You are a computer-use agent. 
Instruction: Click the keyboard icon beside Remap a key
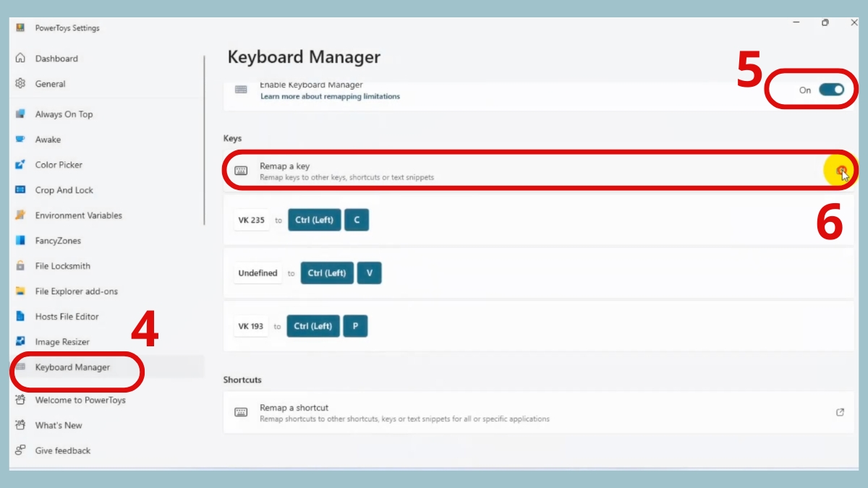click(241, 169)
